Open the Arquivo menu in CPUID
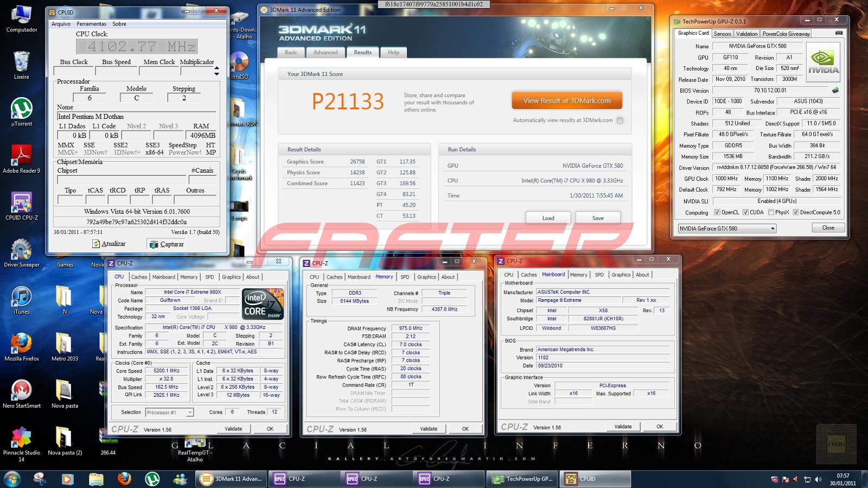The height and width of the screenshot is (488, 868). point(61,24)
